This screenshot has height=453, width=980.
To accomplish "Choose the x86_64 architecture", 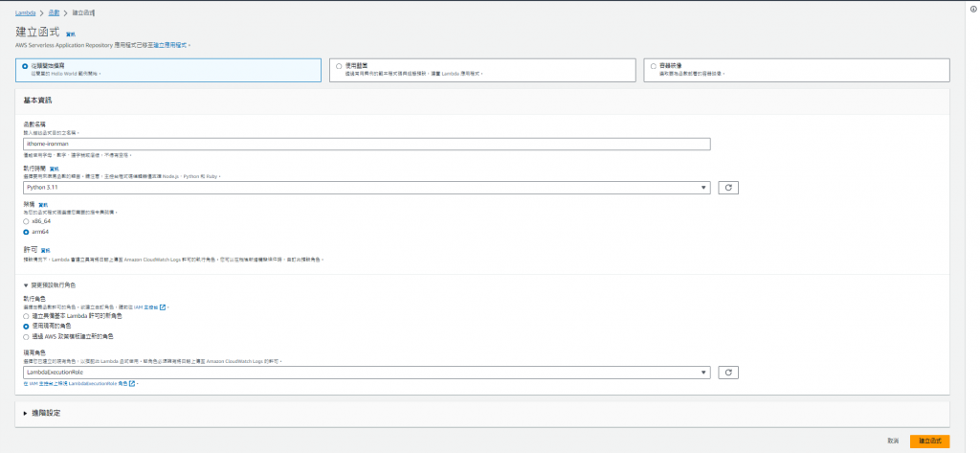I will [x=26, y=221].
